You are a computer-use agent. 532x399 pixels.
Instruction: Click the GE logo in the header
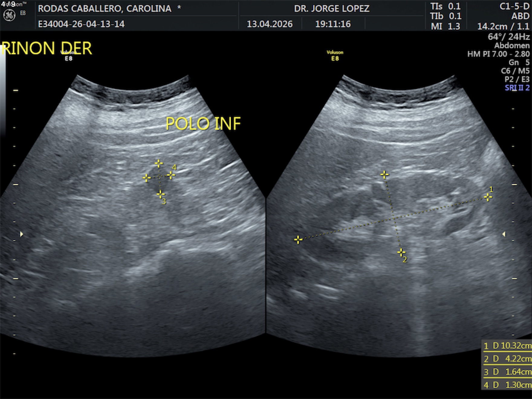click(9, 15)
